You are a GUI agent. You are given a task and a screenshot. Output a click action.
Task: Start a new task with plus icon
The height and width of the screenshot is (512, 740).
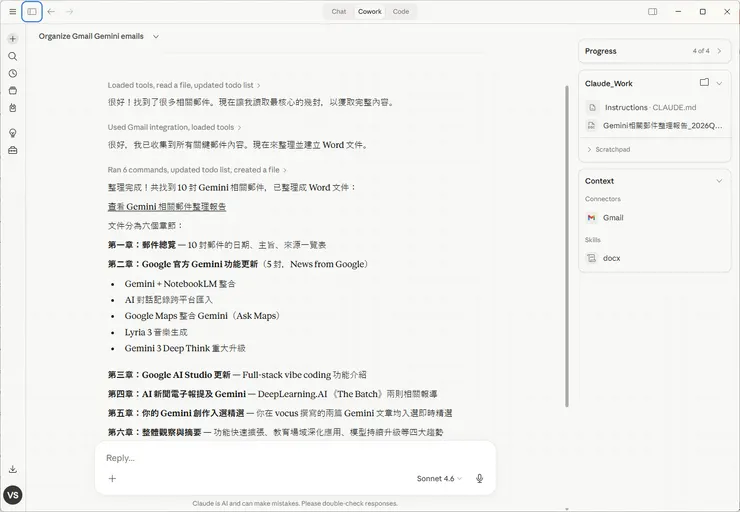point(13,39)
